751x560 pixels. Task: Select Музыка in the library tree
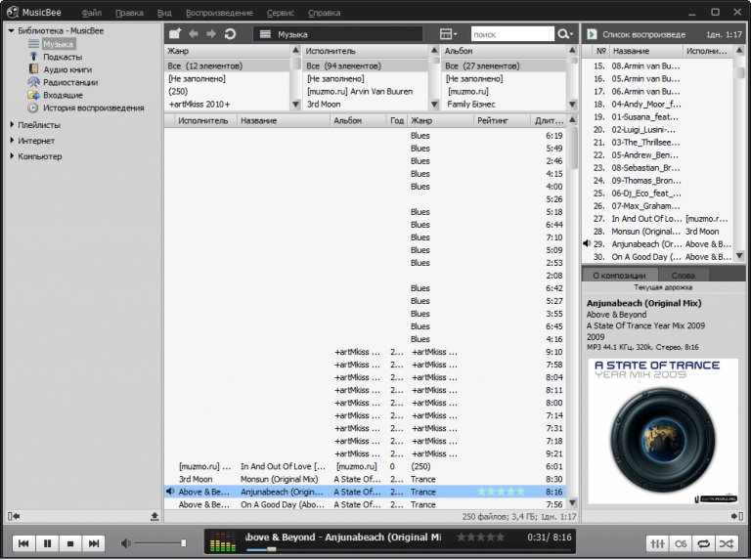58,44
